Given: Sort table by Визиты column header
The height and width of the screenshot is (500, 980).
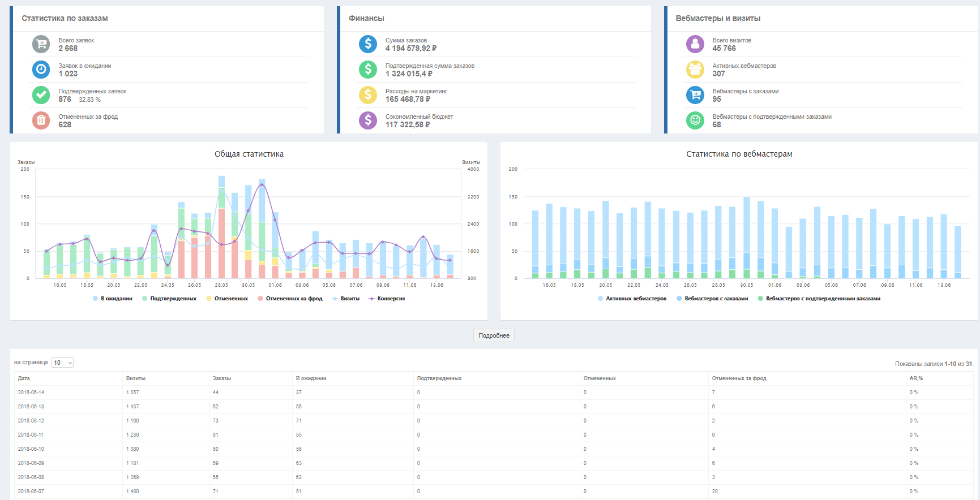Looking at the screenshot, I should [136, 378].
